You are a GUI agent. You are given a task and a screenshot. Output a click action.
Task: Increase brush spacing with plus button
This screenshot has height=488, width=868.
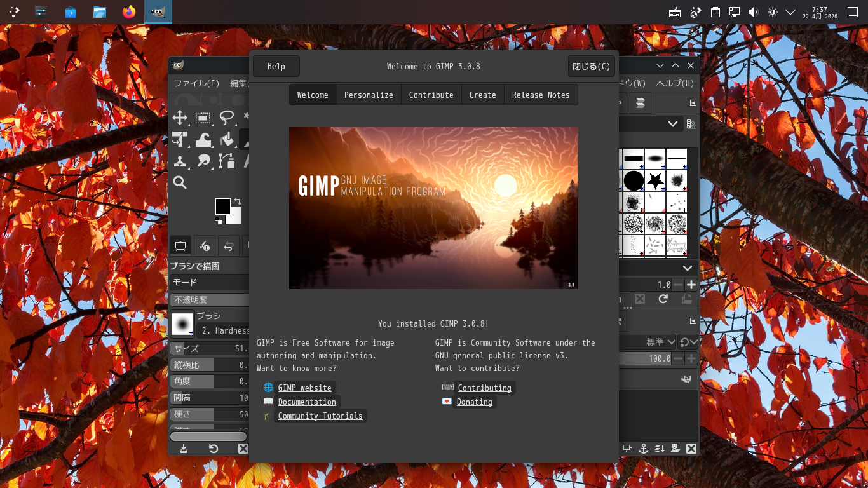coord(691,285)
